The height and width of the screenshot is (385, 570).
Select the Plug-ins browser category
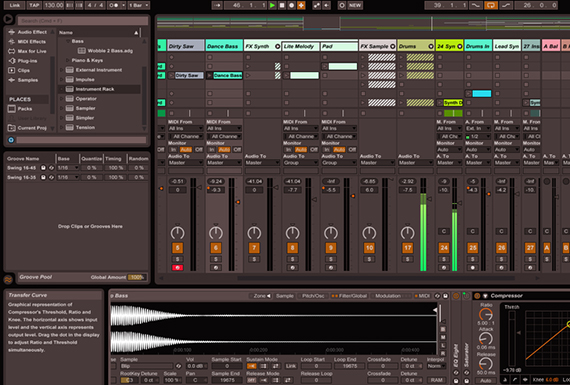click(27, 61)
